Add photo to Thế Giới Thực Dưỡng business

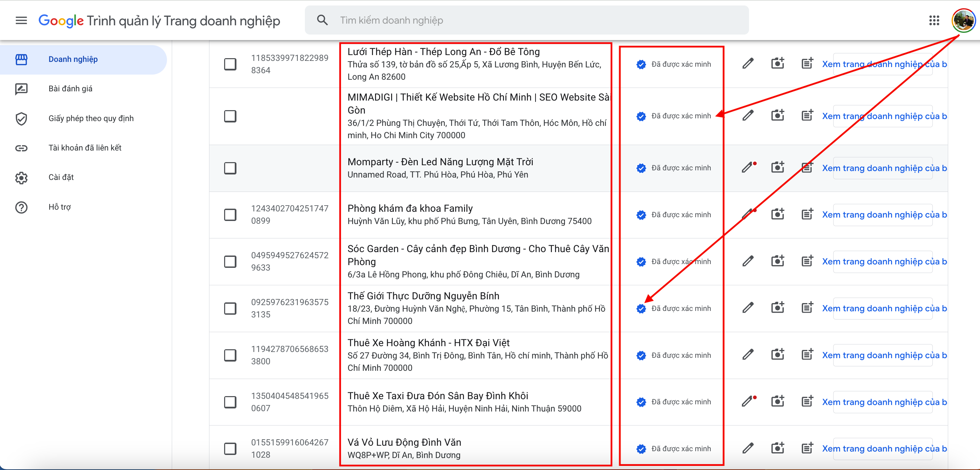point(778,308)
